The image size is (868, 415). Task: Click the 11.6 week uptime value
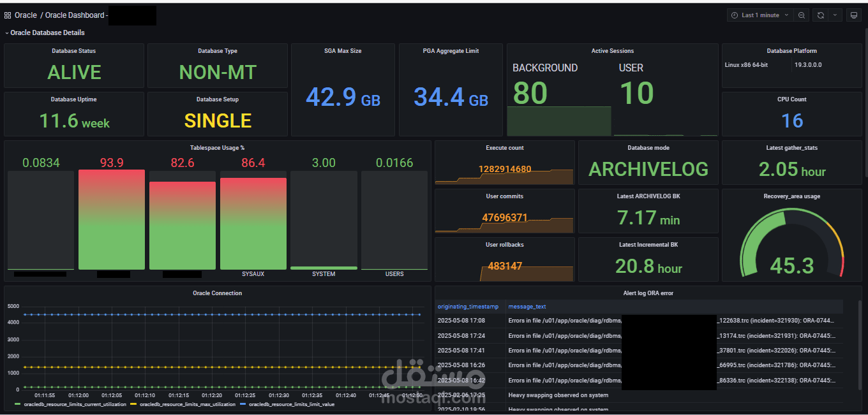click(74, 120)
